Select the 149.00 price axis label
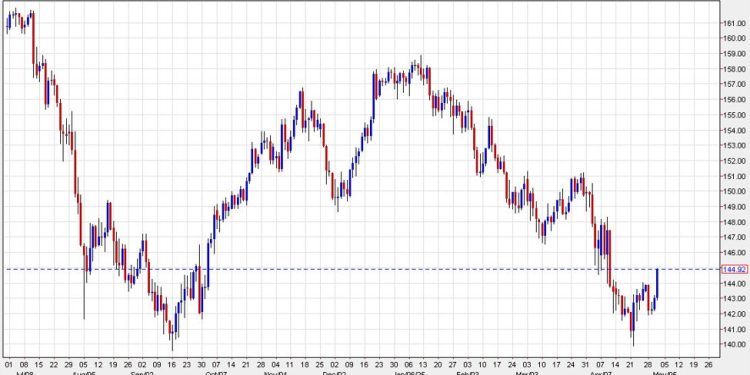The height and width of the screenshot is (375, 750). point(734,206)
